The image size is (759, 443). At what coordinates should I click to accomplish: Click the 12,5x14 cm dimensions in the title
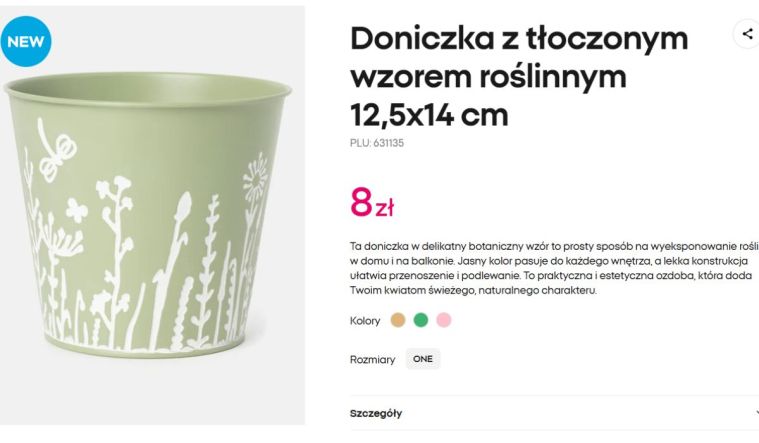[429, 115]
